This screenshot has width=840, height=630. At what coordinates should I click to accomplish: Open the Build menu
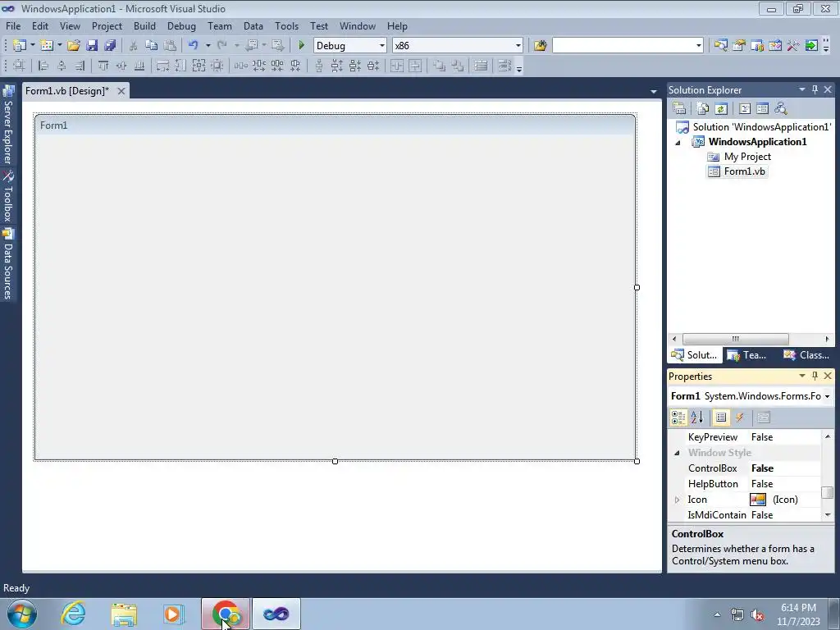(x=144, y=25)
